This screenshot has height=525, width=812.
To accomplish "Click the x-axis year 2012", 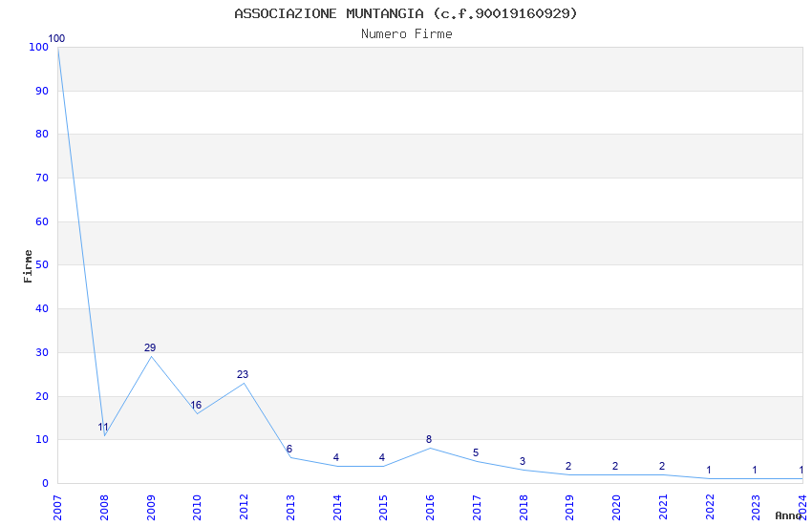I will [244, 508].
